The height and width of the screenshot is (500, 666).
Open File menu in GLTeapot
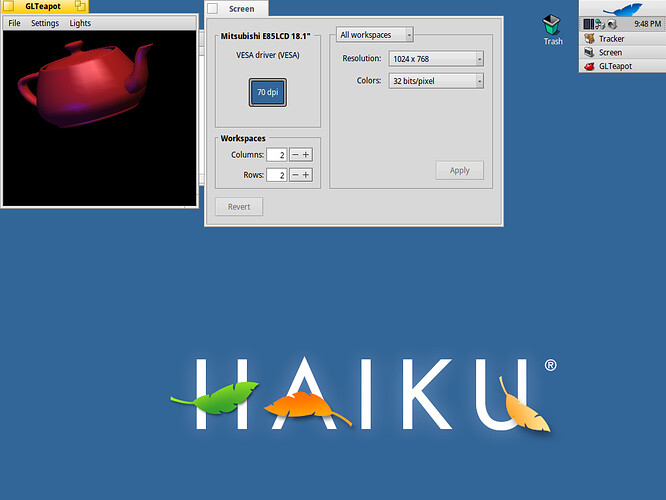click(x=14, y=23)
